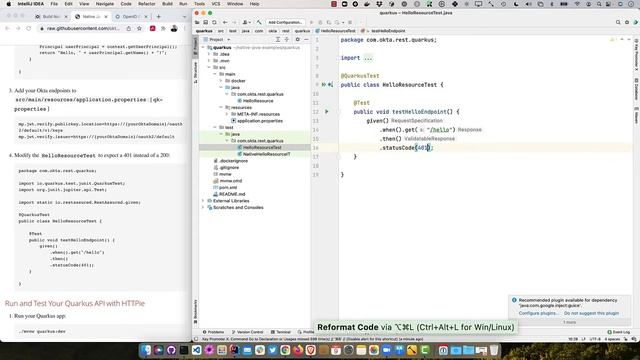Toggle the Bookmarks tool window side tab

pos(196,312)
